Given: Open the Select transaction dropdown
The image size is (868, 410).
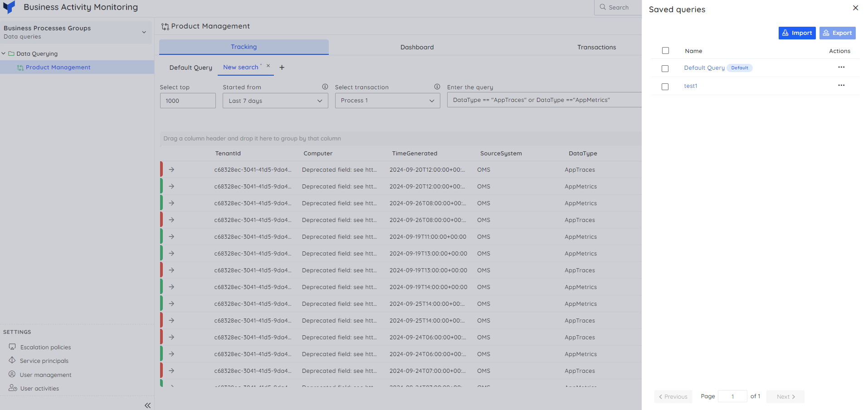Looking at the screenshot, I should [387, 101].
